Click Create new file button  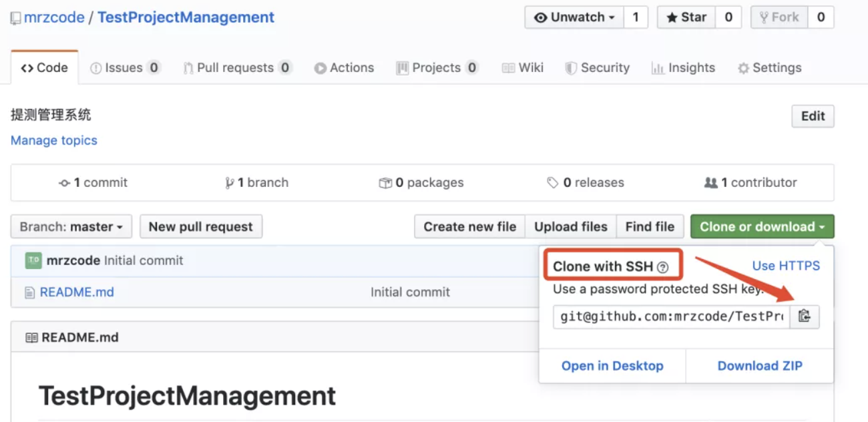[x=470, y=226]
